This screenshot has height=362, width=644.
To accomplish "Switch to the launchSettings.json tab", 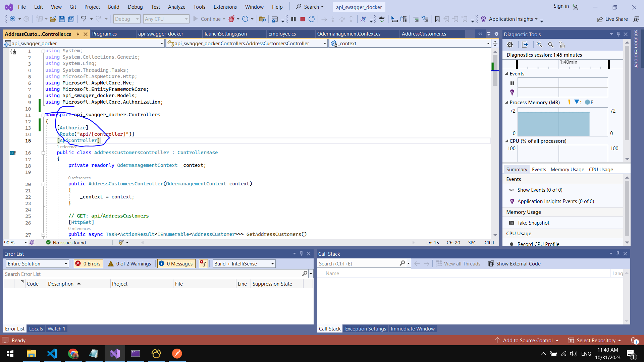I will point(225,34).
